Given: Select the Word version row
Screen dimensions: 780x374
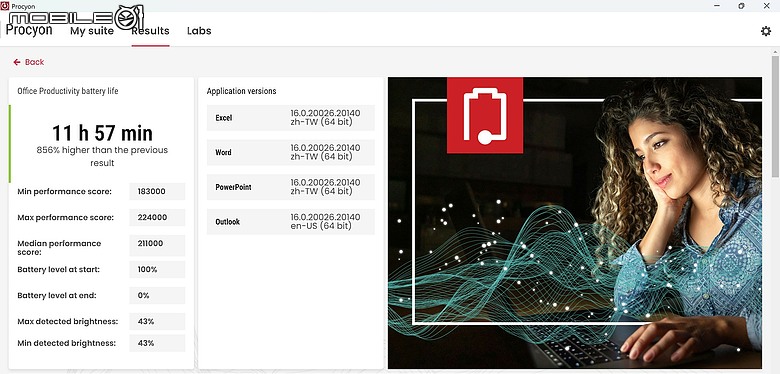Looking at the screenshot, I should 291,152.
